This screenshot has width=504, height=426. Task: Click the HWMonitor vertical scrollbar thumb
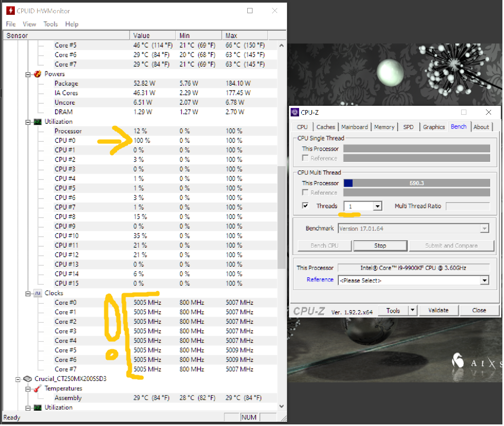[x=282, y=217]
